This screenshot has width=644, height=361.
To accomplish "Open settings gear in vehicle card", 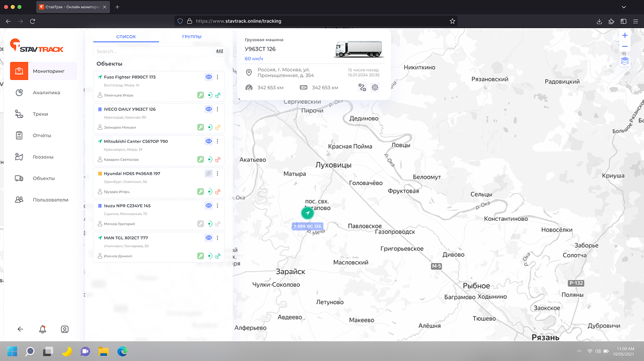I will tap(375, 88).
